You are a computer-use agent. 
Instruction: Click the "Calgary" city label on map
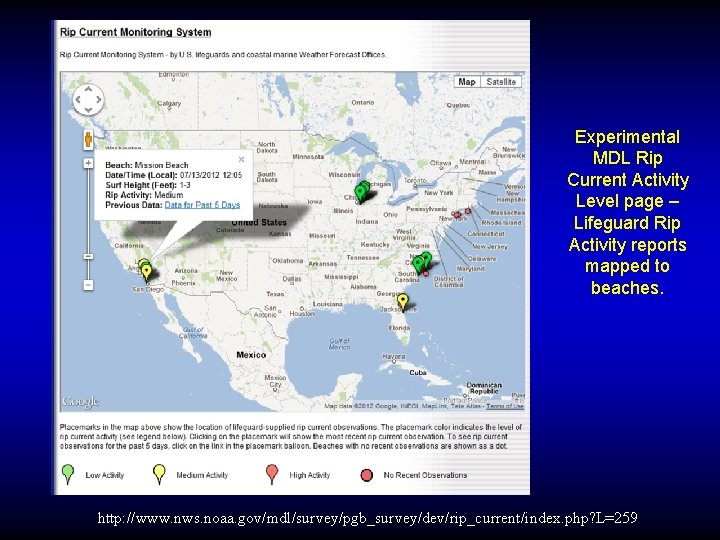coord(169,104)
